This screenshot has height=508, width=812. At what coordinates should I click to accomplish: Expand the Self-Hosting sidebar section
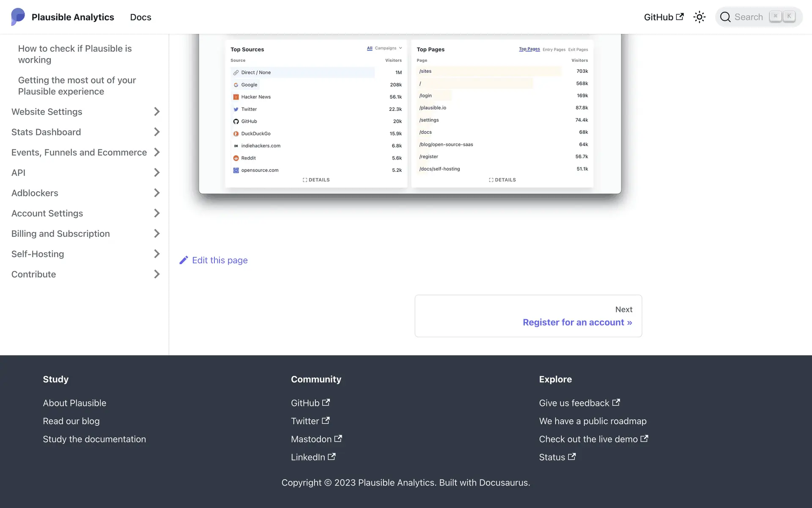click(156, 254)
